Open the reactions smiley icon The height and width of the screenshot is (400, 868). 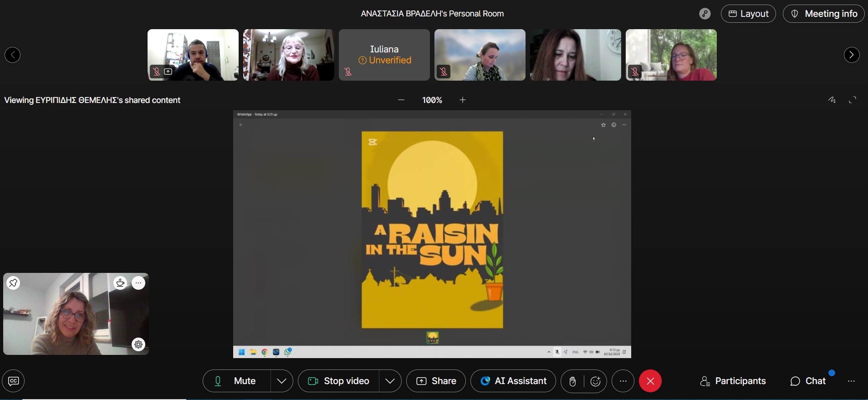[x=596, y=381]
